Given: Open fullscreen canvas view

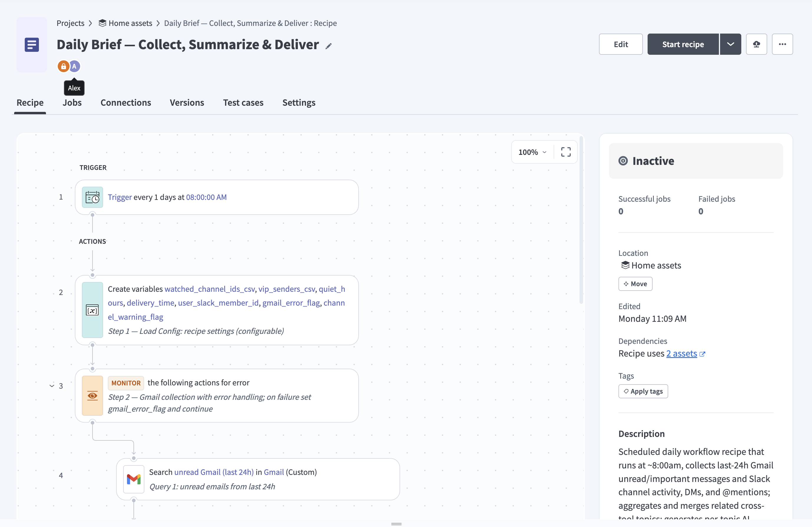Looking at the screenshot, I should [x=566, y=152].
